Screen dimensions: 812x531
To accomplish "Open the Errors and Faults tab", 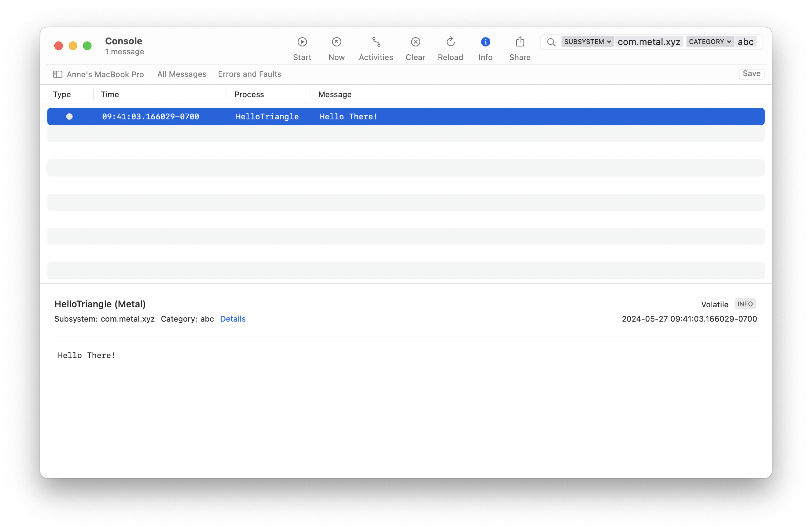I will 249,74.
